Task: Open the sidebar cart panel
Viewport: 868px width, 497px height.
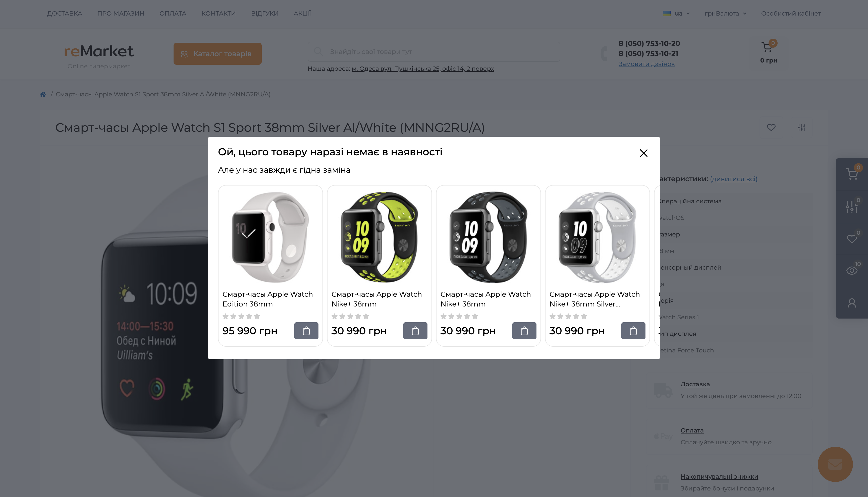Action: tap(852, 174)
